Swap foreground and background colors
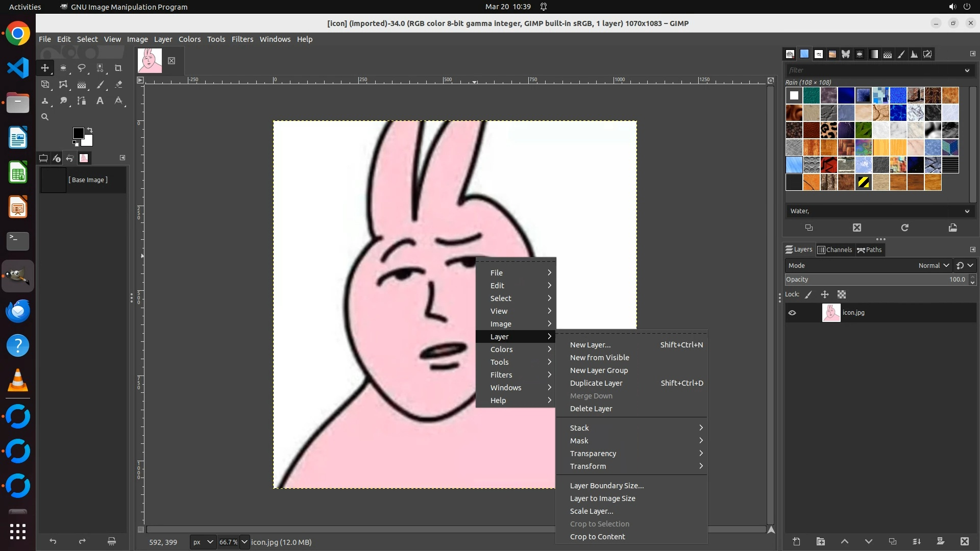 click(90, 130)
